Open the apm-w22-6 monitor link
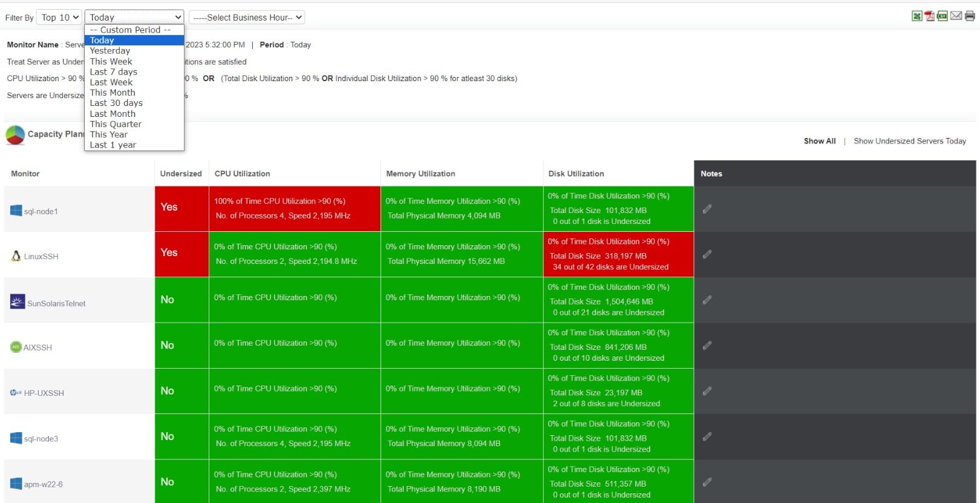This screenshot has height=503, width=980. click(x=44, y=484)
